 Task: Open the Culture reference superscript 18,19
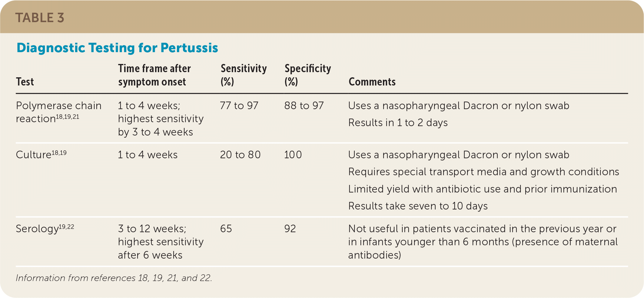pos(59,153)
